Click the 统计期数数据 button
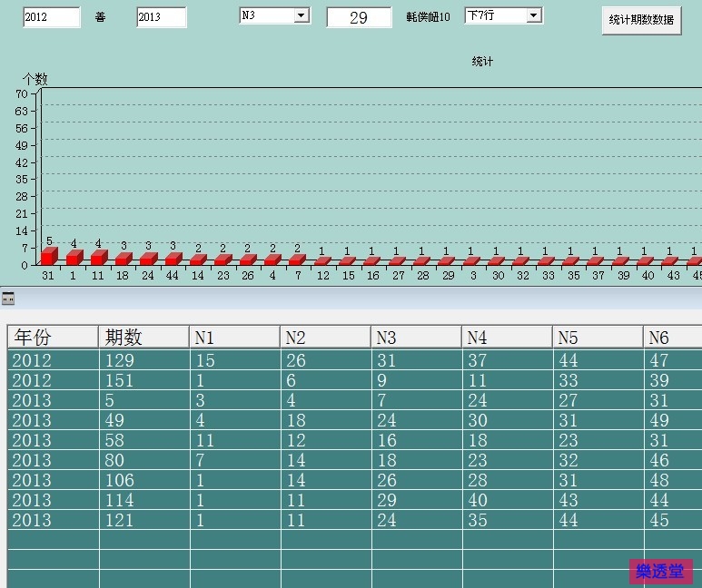Viewport: 702px width, 588px height. click(x=641, y=20)
